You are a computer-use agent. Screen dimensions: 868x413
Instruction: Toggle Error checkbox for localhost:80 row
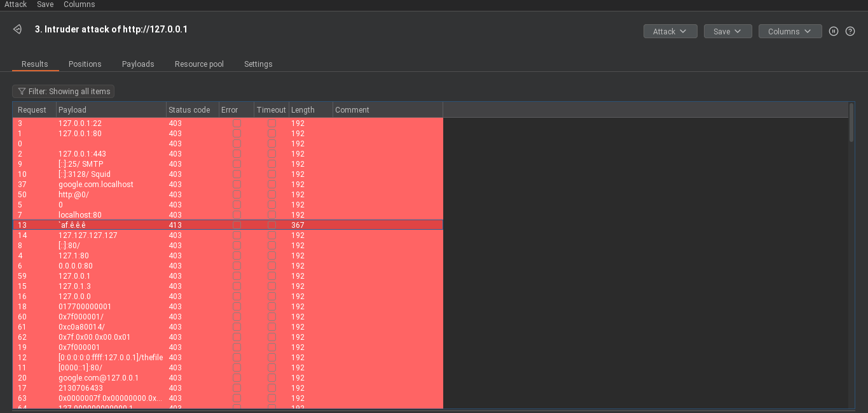coord(237,215)
